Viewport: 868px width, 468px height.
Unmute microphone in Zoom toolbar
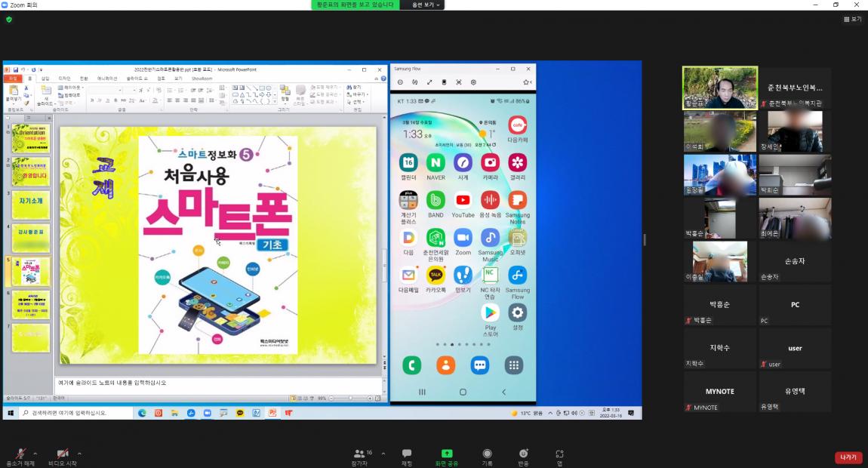[20, 457]
